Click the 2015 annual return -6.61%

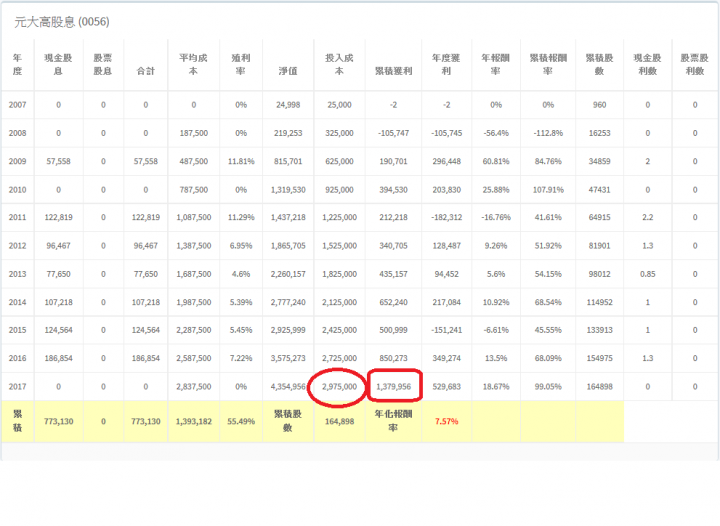[496, 330]
